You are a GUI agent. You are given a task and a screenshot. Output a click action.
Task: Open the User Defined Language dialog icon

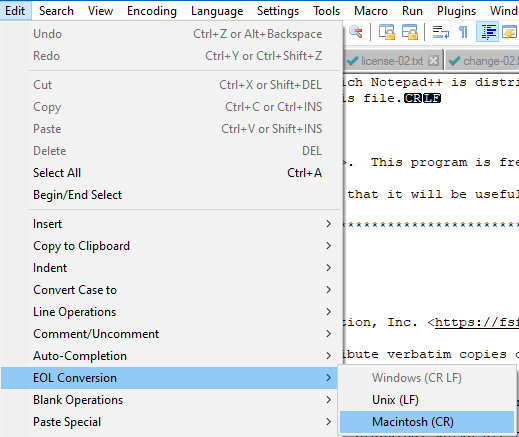pos(509,32)
